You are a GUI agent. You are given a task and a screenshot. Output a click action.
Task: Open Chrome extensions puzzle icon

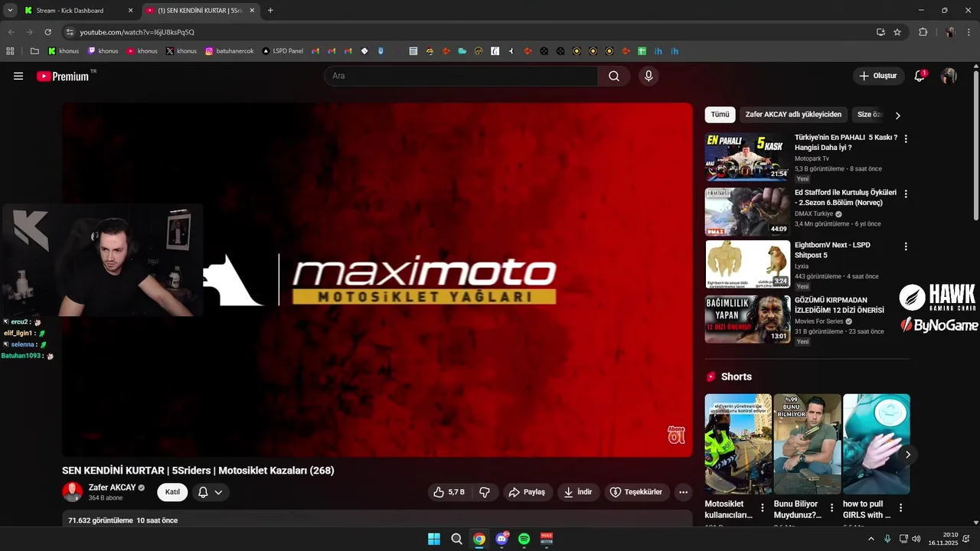pos(923,32)
